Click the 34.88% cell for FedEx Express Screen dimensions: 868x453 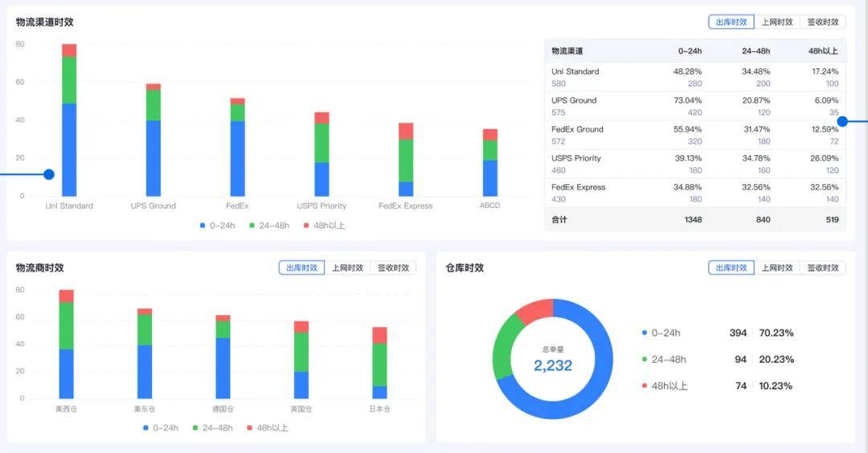coord(687,187)
